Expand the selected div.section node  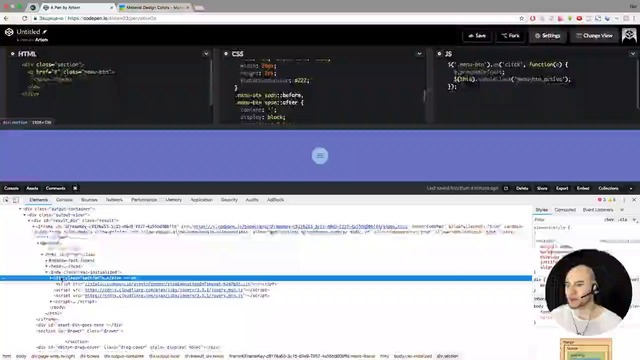(x=51, y=278)
